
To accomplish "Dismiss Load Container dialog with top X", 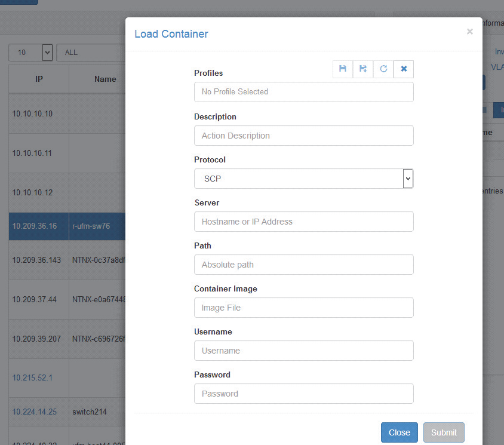I will (469, 32).
